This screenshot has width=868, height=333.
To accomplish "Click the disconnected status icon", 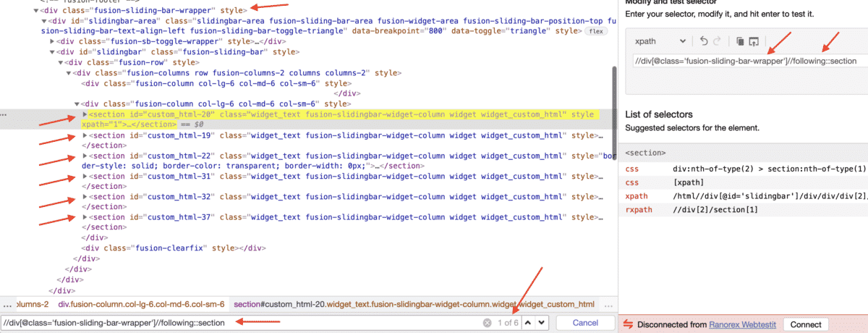I will 628,324.
